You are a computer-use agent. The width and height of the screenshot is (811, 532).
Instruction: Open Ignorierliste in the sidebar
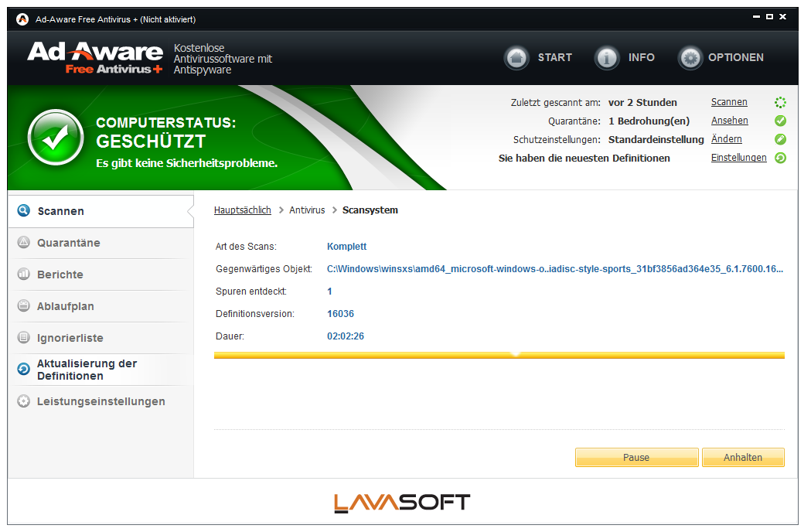[x=70, y=338]
